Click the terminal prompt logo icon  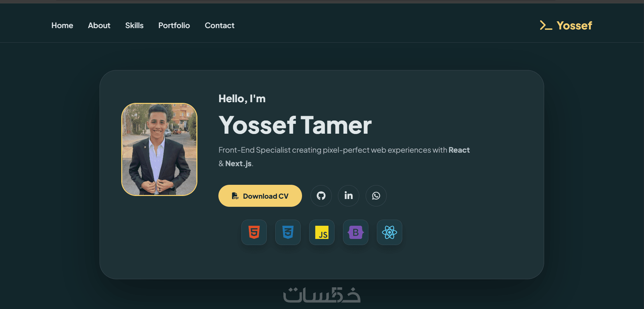[546, 25]
